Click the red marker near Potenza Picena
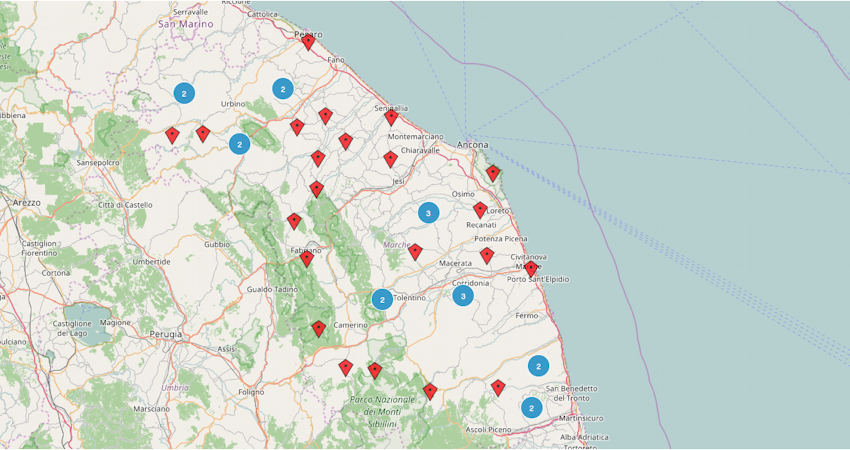This screenshot has height=450, width=850. (487, 255)
